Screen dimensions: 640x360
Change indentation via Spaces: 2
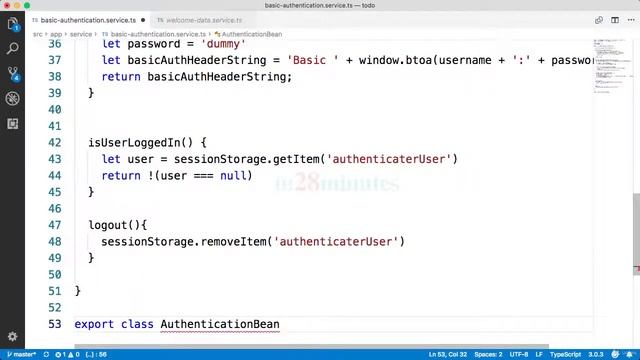click(488, 354)
